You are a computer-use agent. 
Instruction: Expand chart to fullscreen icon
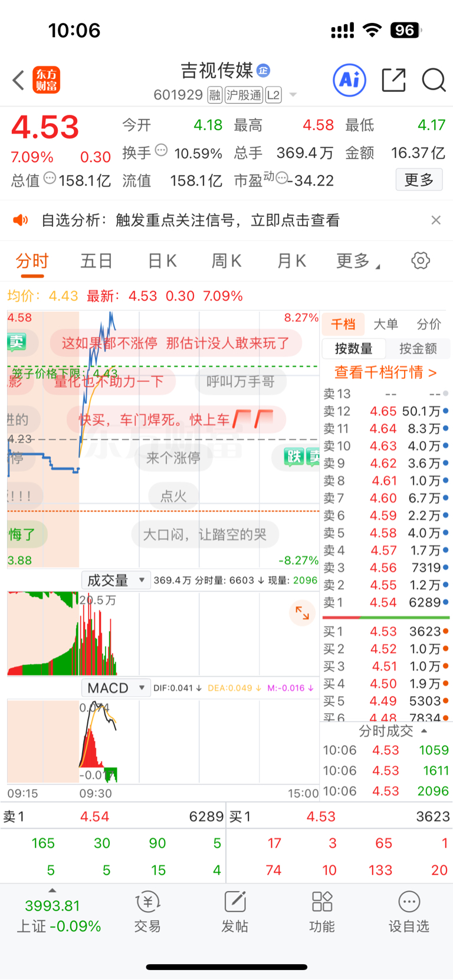[302, 613]
